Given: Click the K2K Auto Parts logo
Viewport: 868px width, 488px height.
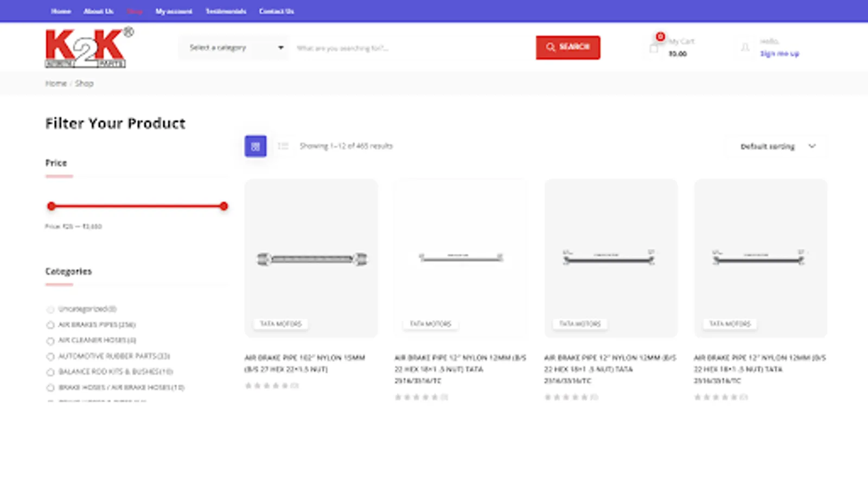Looking at the screenshot, I should [90, 47].
